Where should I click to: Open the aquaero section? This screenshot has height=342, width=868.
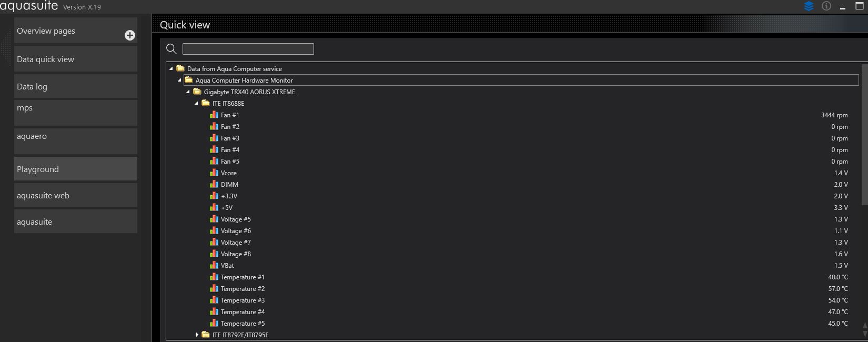pyautogui.click(x=76, y=141)
